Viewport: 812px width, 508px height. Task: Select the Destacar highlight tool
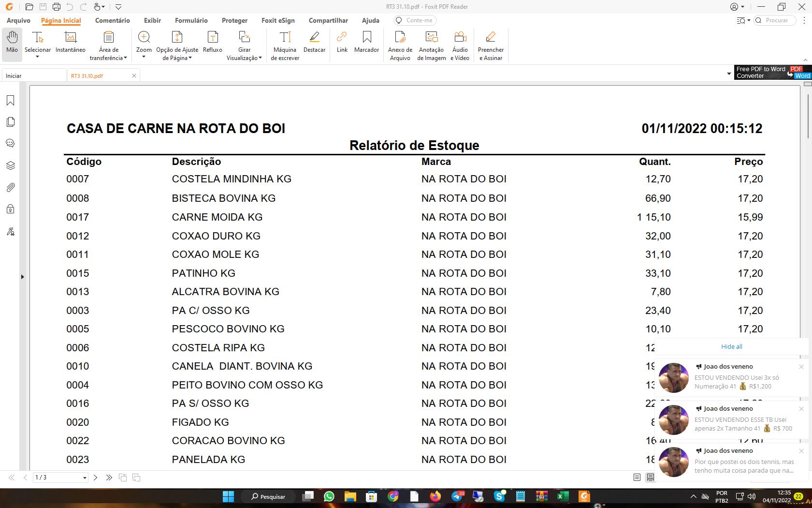[x=314, y=44]
